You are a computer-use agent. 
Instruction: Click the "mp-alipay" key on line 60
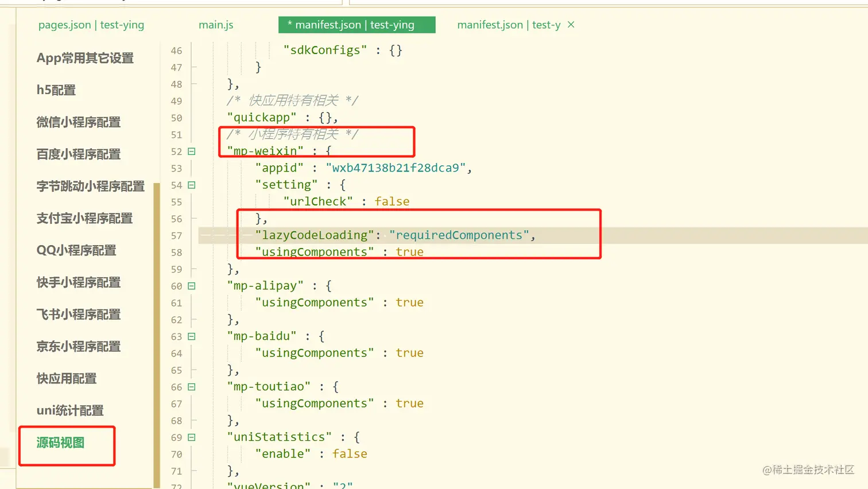click(x=265, y=286)
